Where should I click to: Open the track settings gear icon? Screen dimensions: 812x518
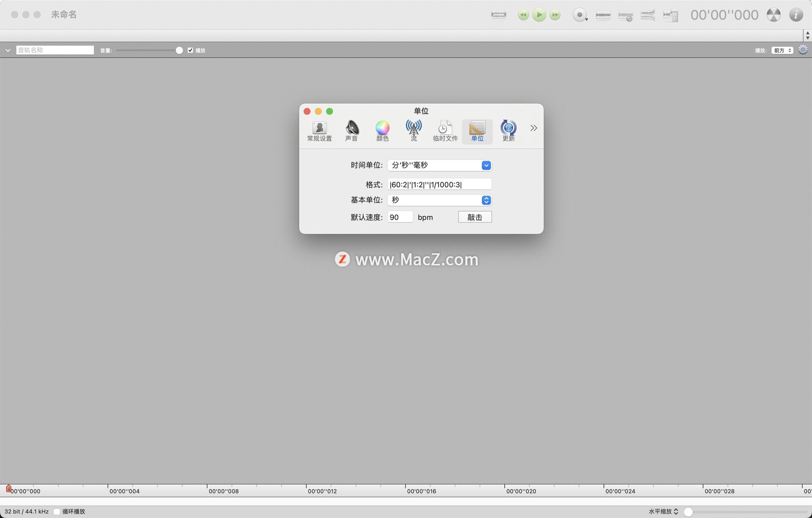point(803,50)
